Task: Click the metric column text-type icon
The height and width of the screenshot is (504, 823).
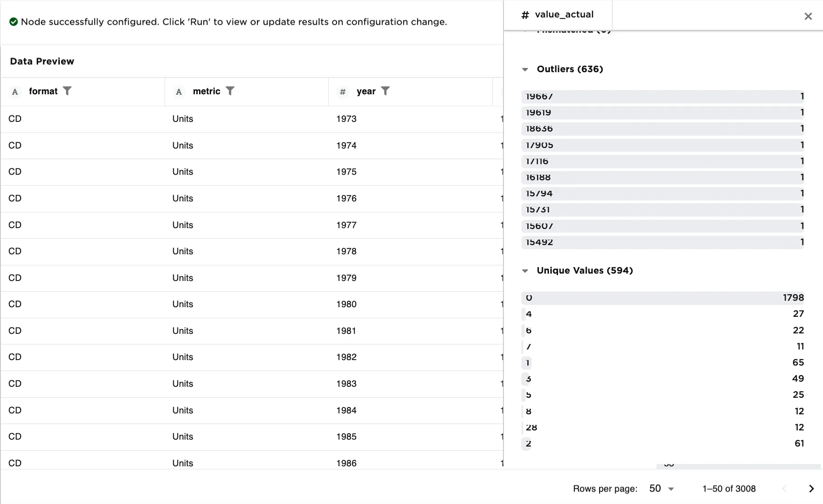Action: click(x=179, y=92)
